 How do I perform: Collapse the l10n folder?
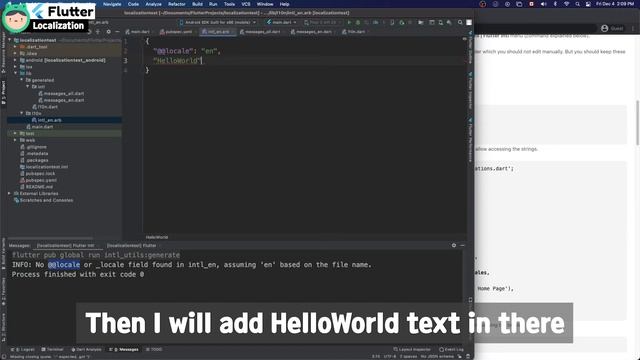tap(22, 113)
